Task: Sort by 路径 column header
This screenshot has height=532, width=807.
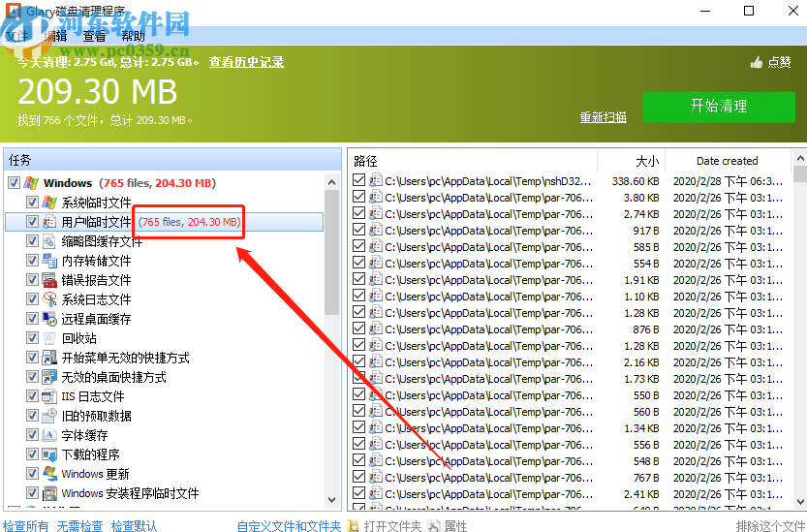Action: point(473,161)
